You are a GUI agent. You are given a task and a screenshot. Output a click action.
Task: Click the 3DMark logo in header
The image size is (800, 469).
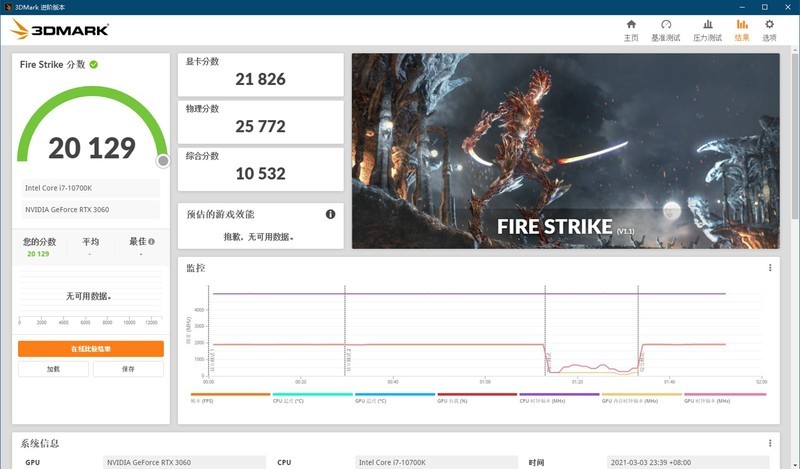pyautogui.click(x=59, y=29)
